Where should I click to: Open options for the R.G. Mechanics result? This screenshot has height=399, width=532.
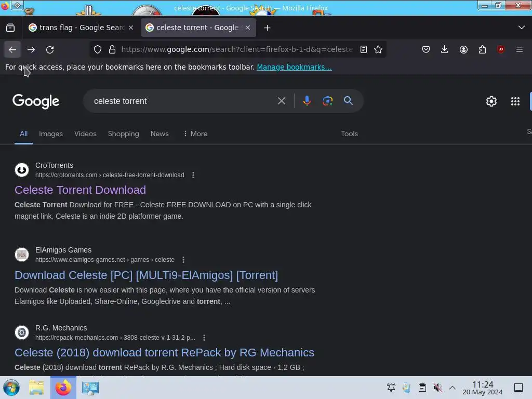click(204, 338)
